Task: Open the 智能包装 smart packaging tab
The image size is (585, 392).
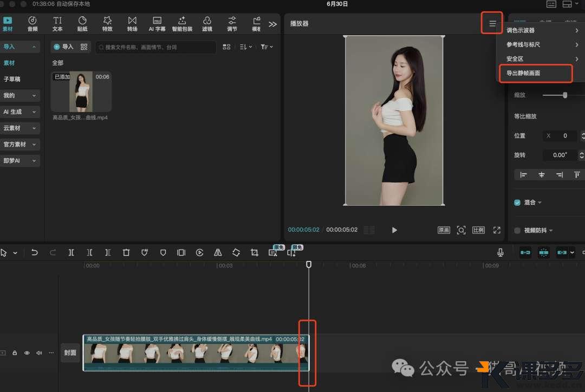Action: click(x=182, y=23)
